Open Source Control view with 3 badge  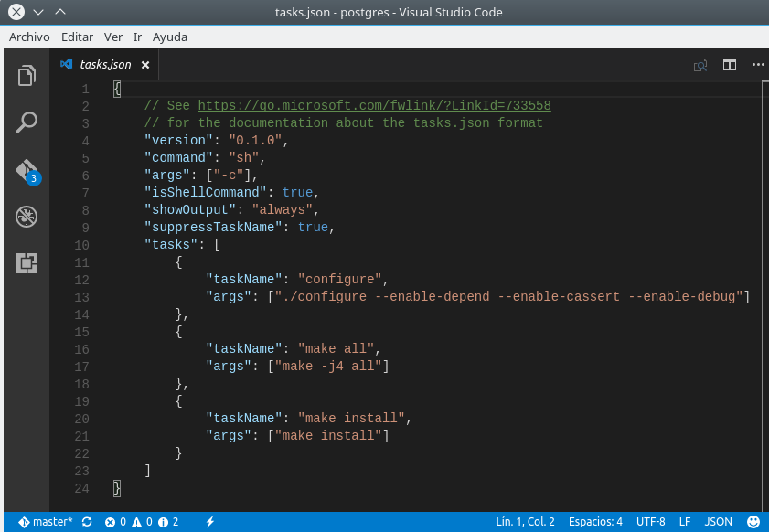coord(27,171)
